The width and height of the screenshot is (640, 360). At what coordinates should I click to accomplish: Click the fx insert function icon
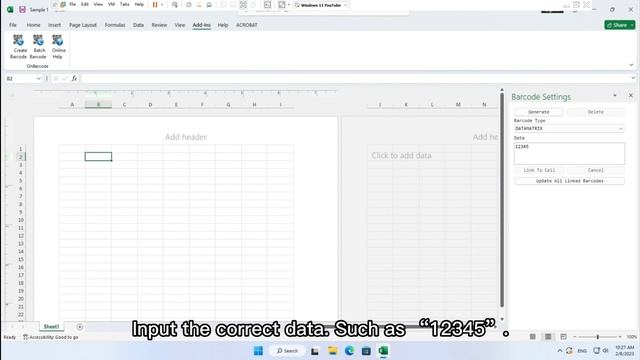pyautogui.click(x=74, y=78)
